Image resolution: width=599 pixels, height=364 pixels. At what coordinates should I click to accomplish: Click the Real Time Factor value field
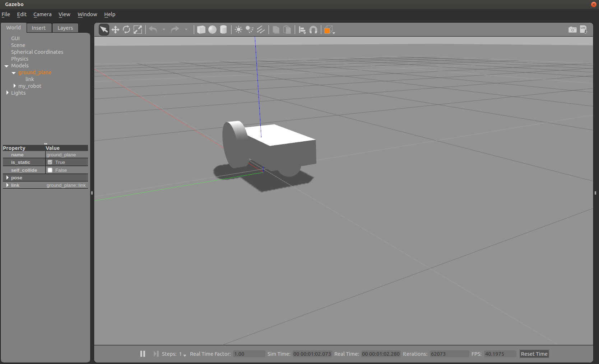(249, 354)
